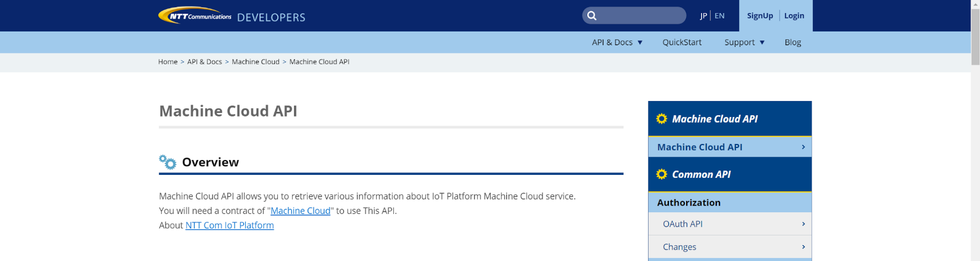Screen dimensions: 980x261
Task: Click the gear icon next to Common API
Action: pos(661,174)
